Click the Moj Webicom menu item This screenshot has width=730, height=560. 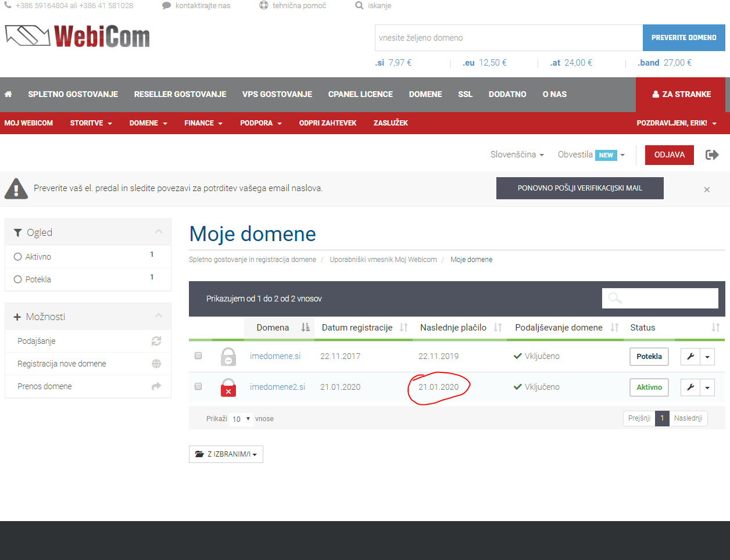pyautogui.click(x=28, y=123)
